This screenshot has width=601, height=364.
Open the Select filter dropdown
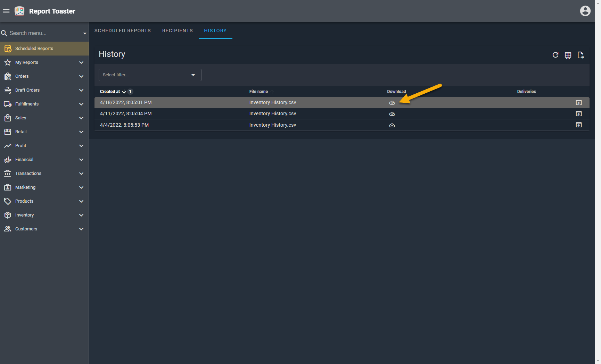[150, 75]
